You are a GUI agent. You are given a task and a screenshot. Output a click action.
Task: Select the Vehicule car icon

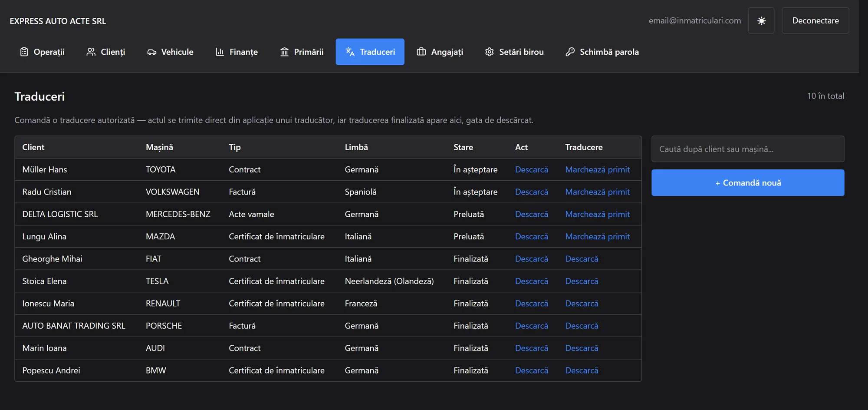pos(151,52)
